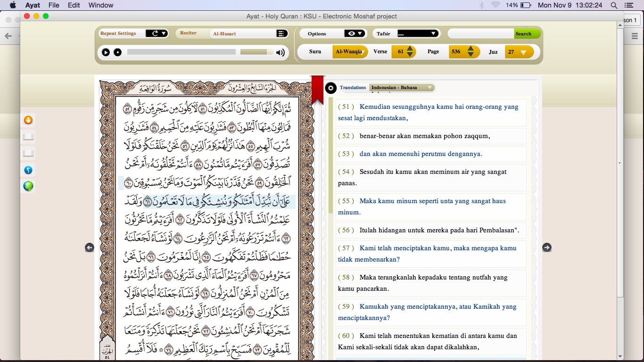Screen dimensions: 644x362
Task: Increase verse number with the Verse up stepper
Action: [410, 49]
